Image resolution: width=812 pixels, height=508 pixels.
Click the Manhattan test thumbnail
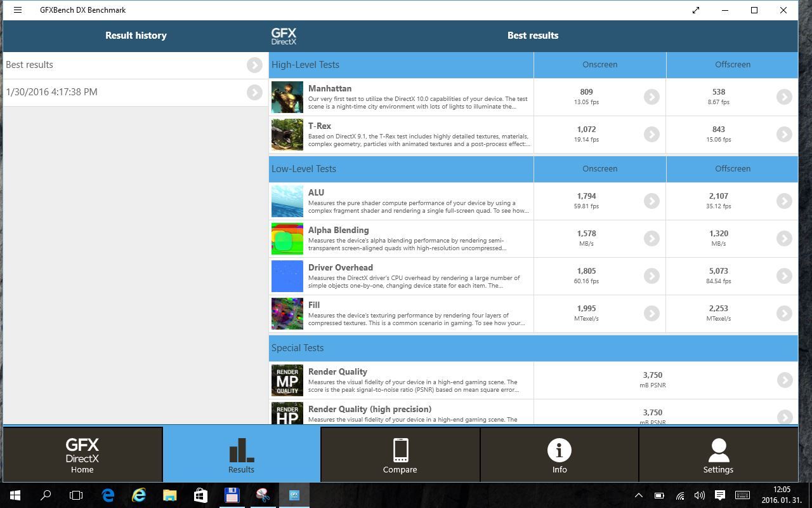tap(287, 97)
